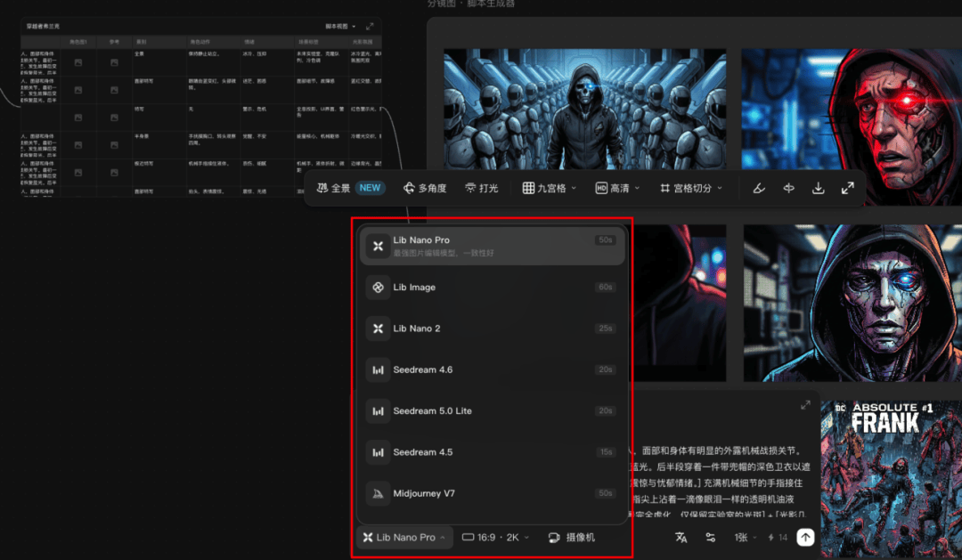
Task: Open the 16:9 · 2K aspect ratio dropdown
Action: tap(495, 538)
